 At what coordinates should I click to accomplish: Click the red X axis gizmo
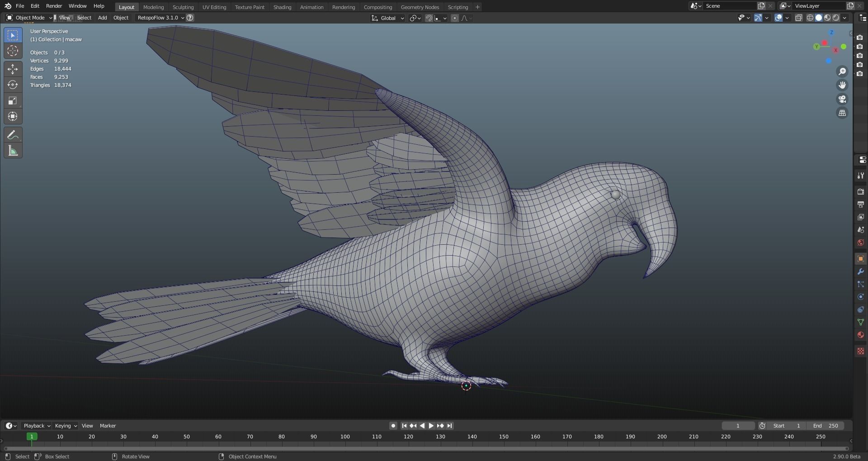pos(835,50)
